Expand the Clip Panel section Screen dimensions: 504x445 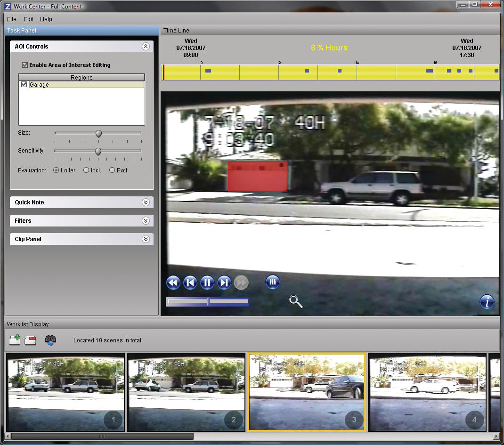pos(146,239)
